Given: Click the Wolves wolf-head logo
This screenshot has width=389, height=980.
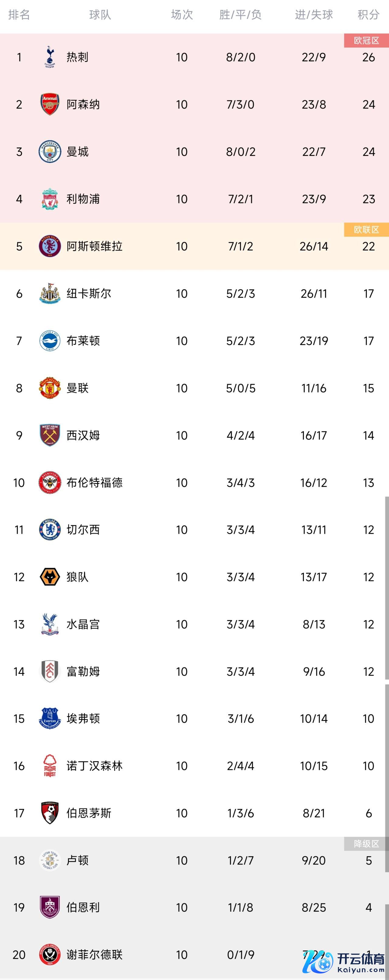Looking at the screenshot, I should 50,577.
